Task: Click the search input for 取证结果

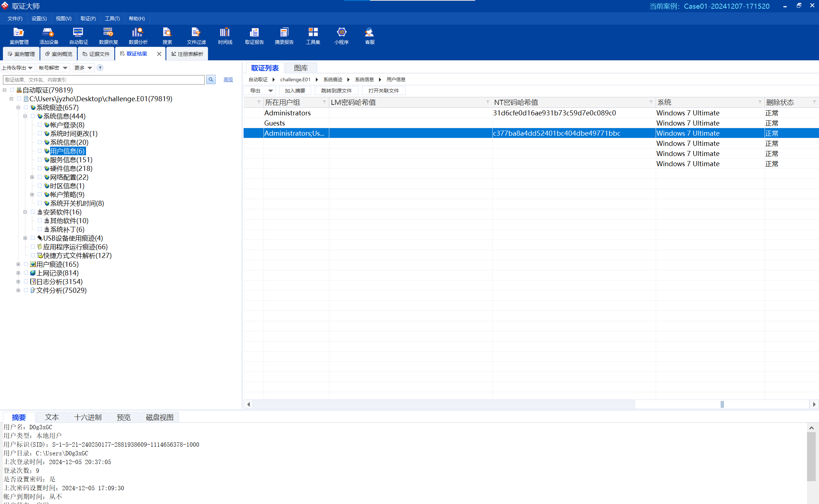Action: (x=104, y=79)
